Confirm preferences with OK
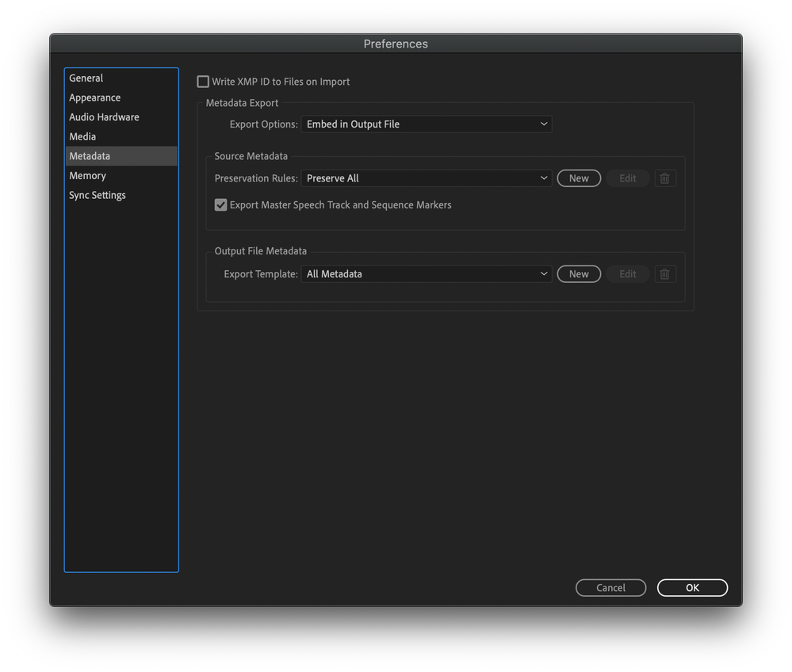Viewport: 792px width, 672px height. [692, 588]
